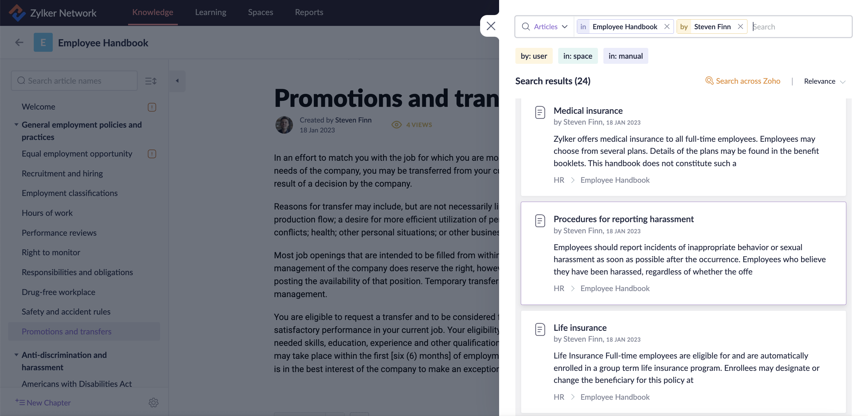
Task: Open manual settings gear icon
Action: pyautogui.click(x=153, y=402)
